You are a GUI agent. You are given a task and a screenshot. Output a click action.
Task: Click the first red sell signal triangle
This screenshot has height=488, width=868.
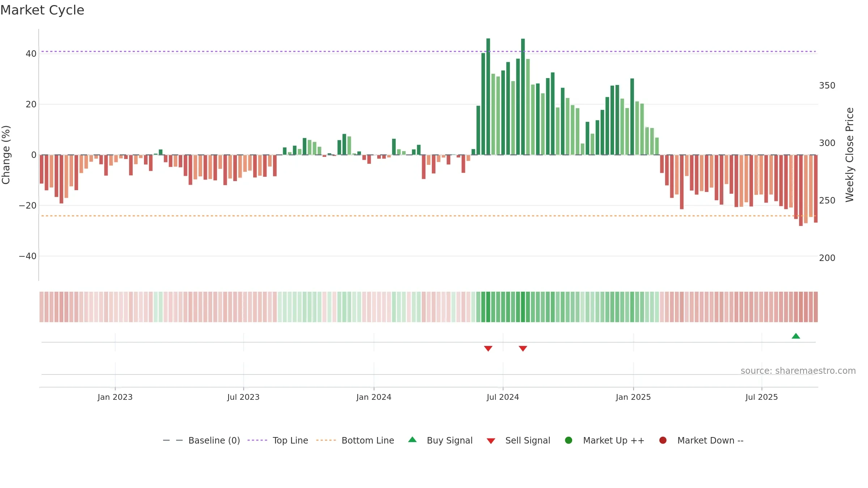click(x=488, y=348)
